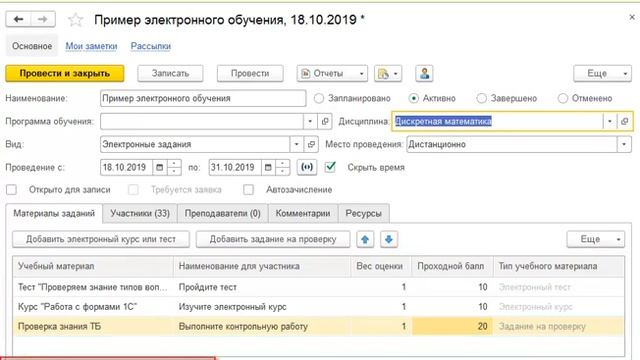Adjust start date using its spinner
640x360 pixels.
174,167
